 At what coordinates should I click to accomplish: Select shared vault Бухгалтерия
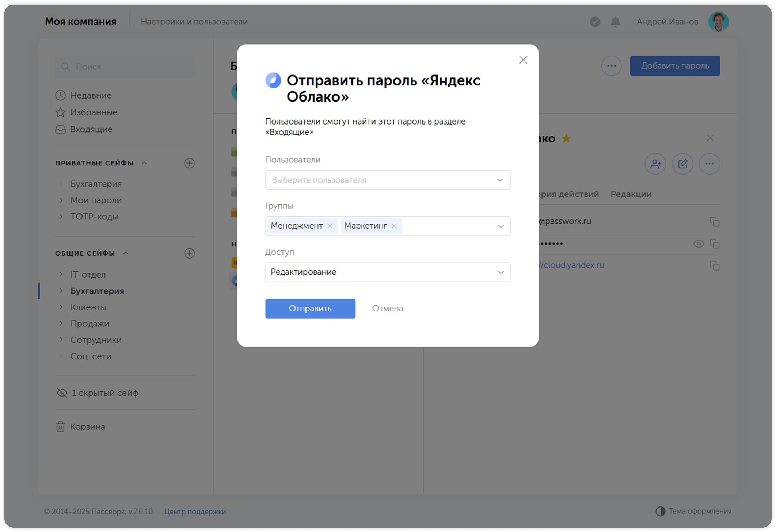click(97, 291)
